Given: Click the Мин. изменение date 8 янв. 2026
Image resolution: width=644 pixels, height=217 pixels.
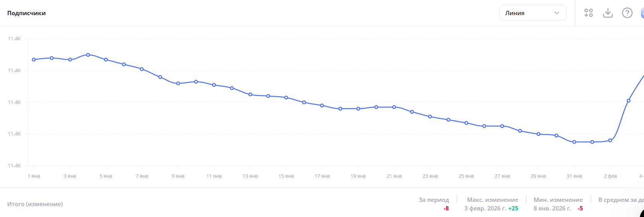Looking at the screenshot, I should point(552,208).
